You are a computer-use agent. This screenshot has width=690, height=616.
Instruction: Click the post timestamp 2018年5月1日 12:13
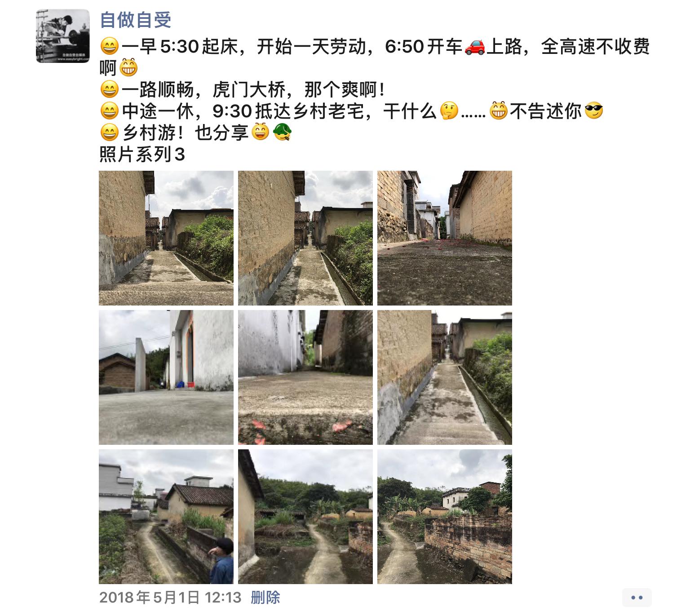[x=170, y=598]
